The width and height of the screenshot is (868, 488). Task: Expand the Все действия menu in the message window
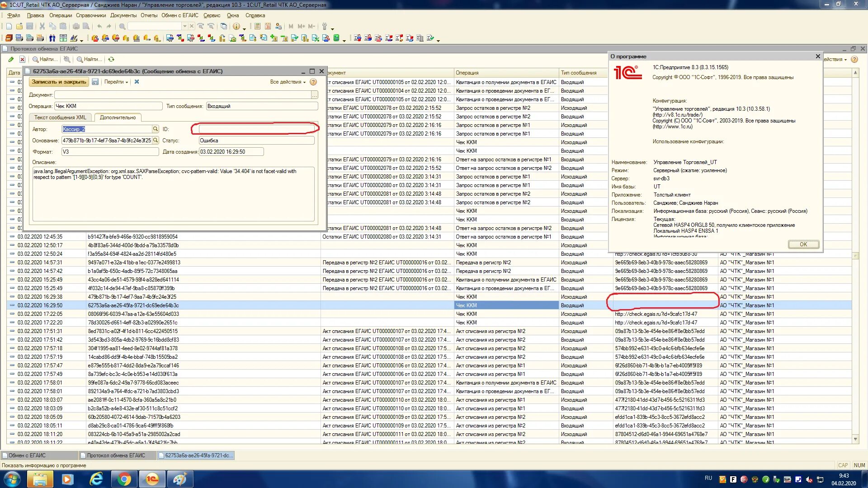288,82
